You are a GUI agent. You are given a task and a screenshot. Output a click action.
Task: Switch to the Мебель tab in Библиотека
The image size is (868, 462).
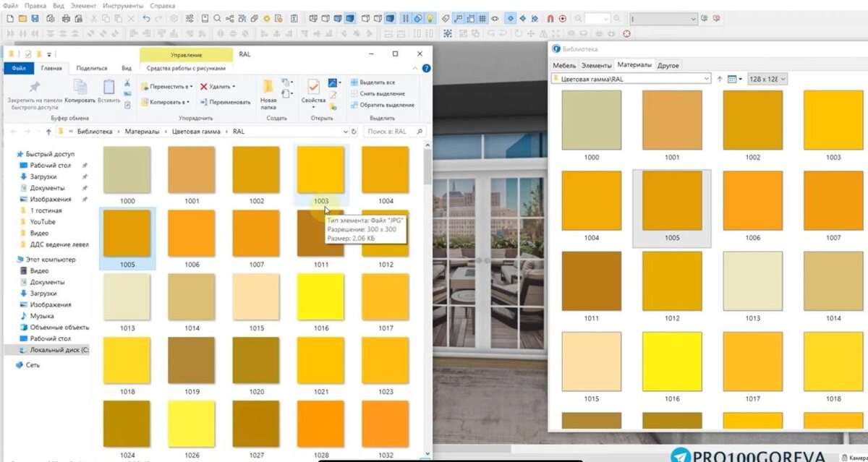564,65
